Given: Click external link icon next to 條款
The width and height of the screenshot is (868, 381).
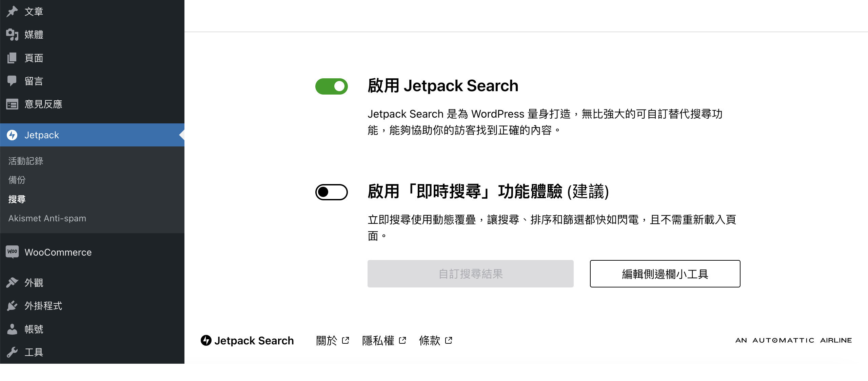Looking at the screenshot, I should point(449,340).
